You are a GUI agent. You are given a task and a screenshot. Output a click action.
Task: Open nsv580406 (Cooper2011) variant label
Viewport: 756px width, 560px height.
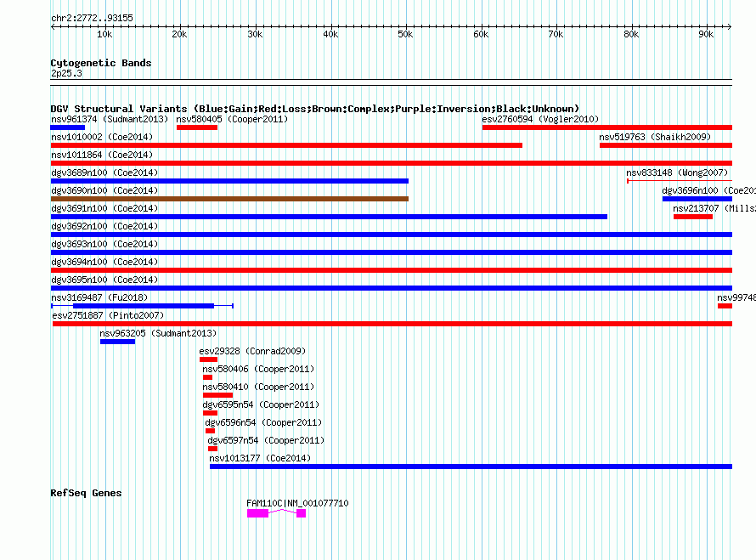[x=258, y=369]
